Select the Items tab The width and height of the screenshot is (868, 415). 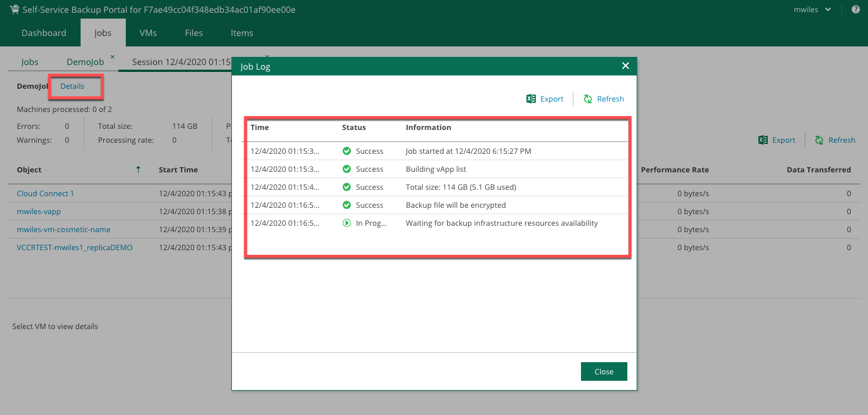[242, 33]
